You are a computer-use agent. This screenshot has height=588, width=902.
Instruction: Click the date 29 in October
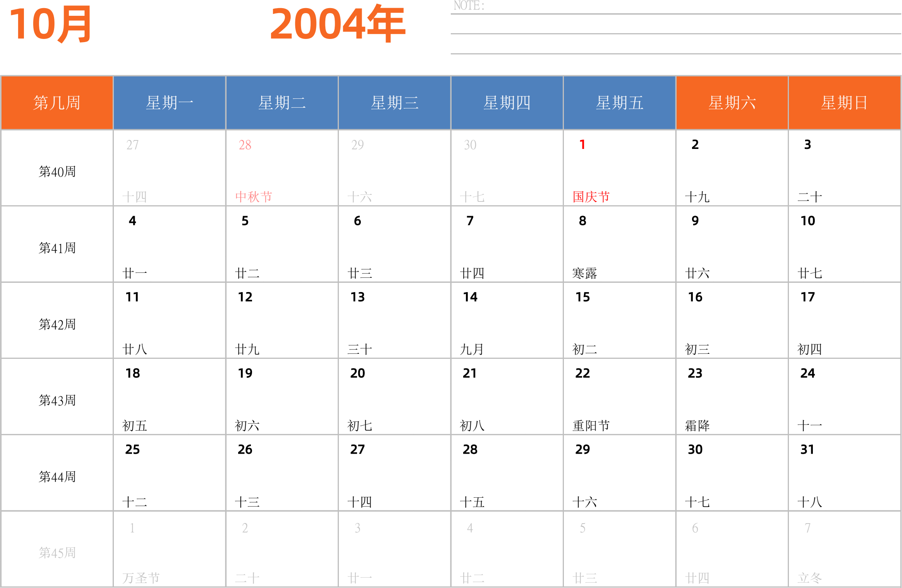582,449
